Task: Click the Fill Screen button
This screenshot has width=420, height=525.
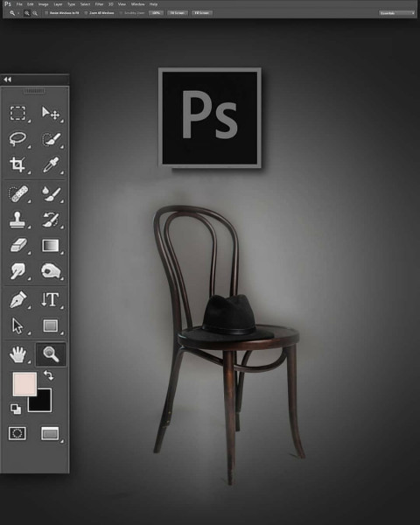Action: 201,13
